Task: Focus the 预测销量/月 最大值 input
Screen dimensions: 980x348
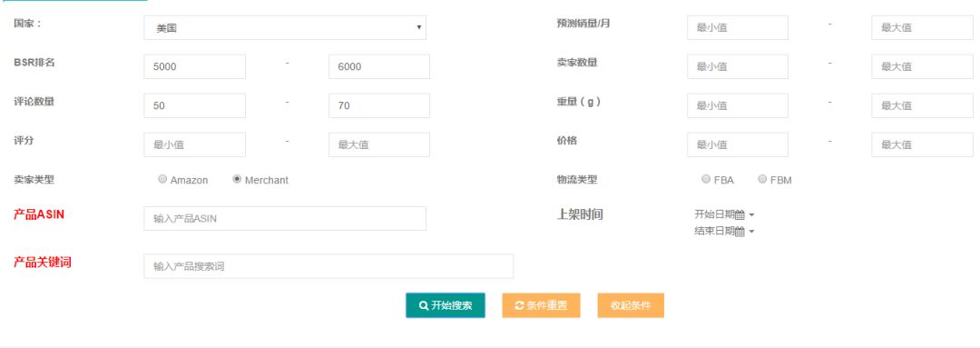Action: coord(922,27)
